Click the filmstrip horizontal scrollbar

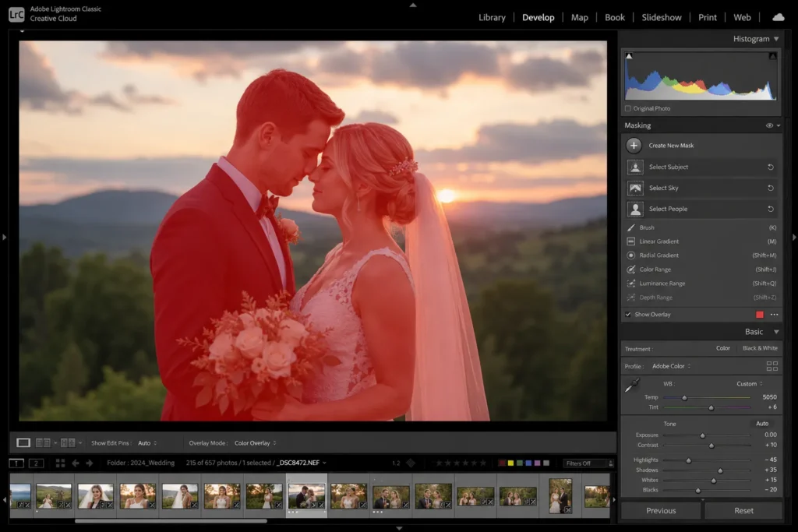click(171, 521)
